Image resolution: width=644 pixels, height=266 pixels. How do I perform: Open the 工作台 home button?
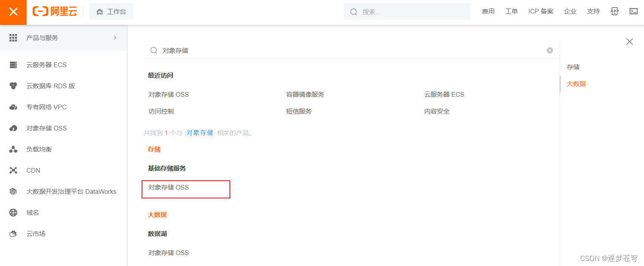tap(111, 12)
